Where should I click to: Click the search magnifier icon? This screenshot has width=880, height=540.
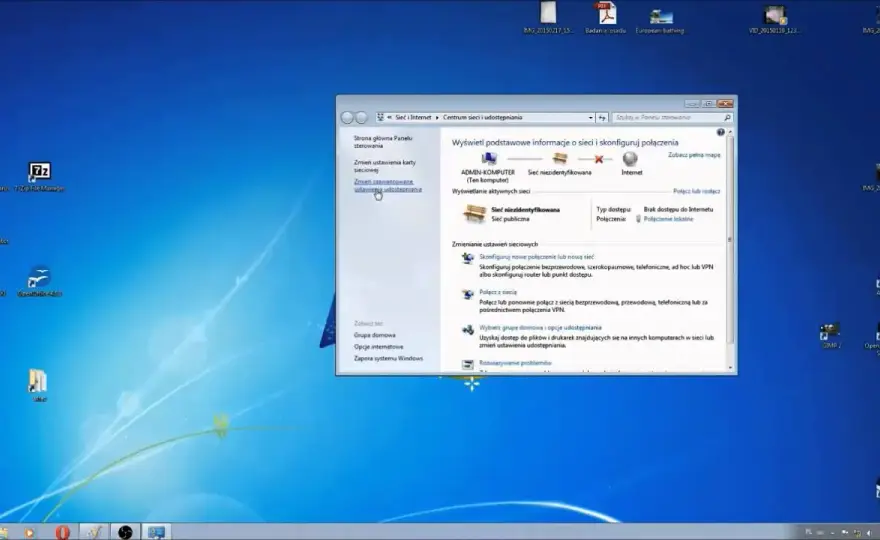pos(727,117)
